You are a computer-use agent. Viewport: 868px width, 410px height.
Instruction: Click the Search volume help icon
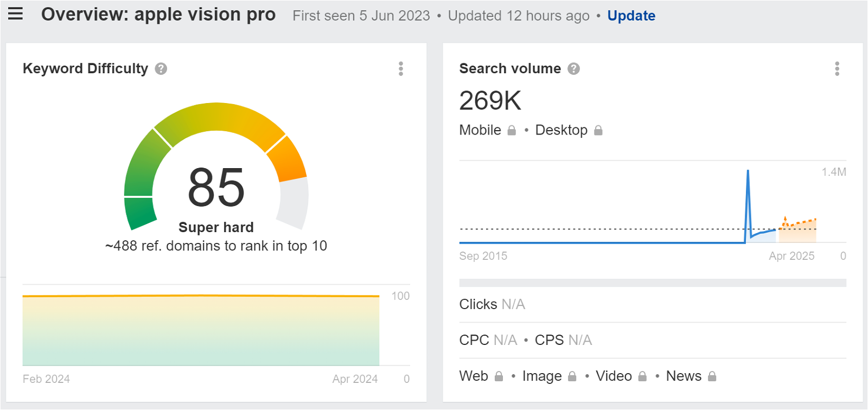(573, 69)
